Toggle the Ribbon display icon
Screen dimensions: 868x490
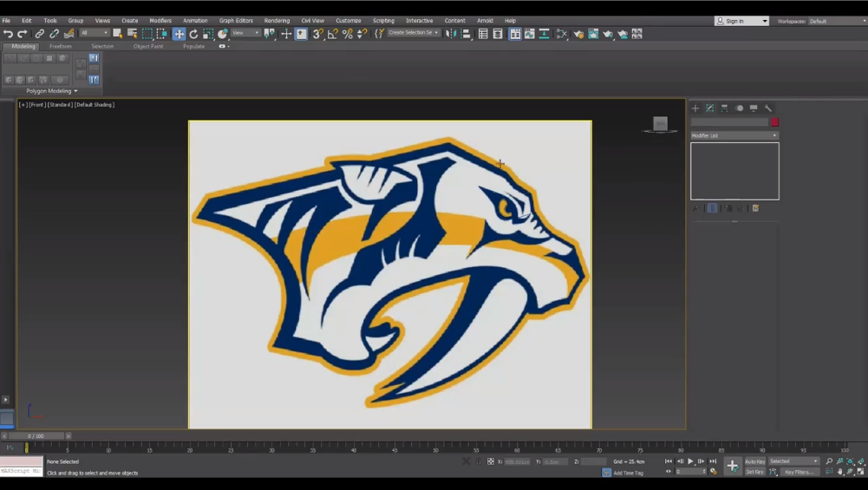[x=515, y=34]
